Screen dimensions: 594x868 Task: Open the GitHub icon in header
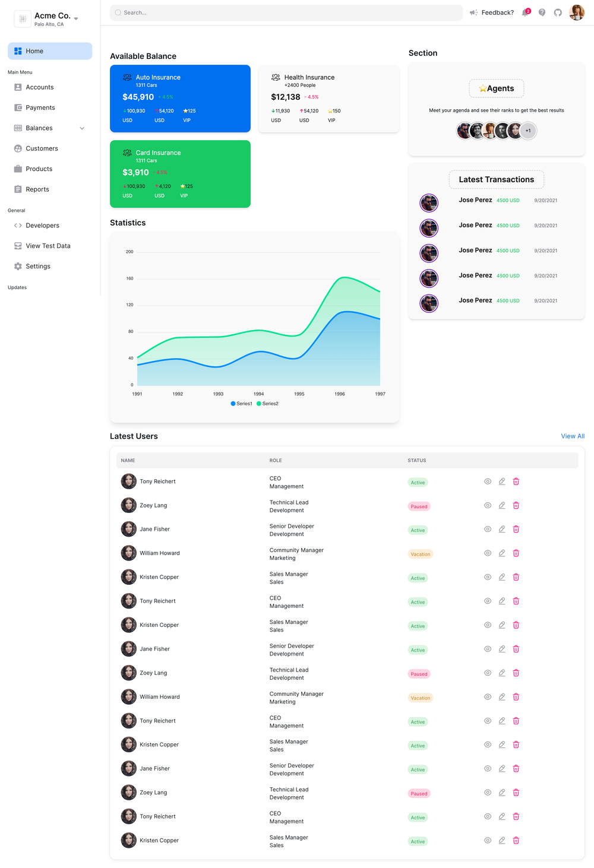coord(558,12)
